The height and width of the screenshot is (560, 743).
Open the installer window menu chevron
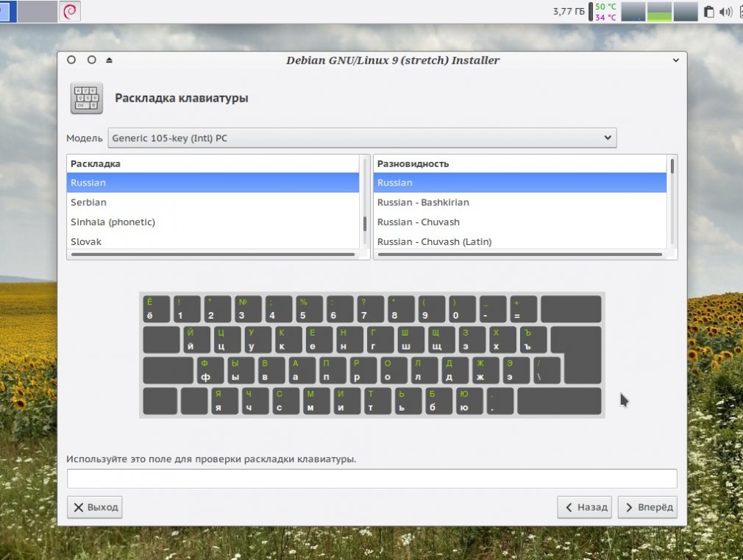(x=676, y=60)
